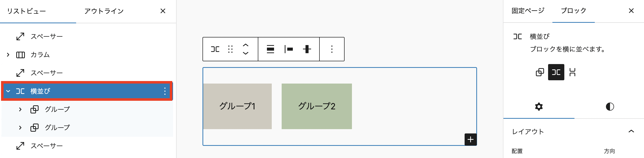Switch variation to Group icon in sidebar
The height and width of the screenshot is (158, 644).
point(540,72)
